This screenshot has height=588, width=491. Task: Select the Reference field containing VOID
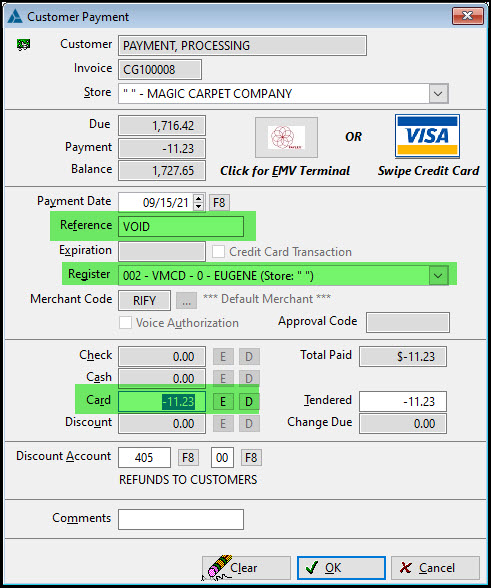point(181,226)
